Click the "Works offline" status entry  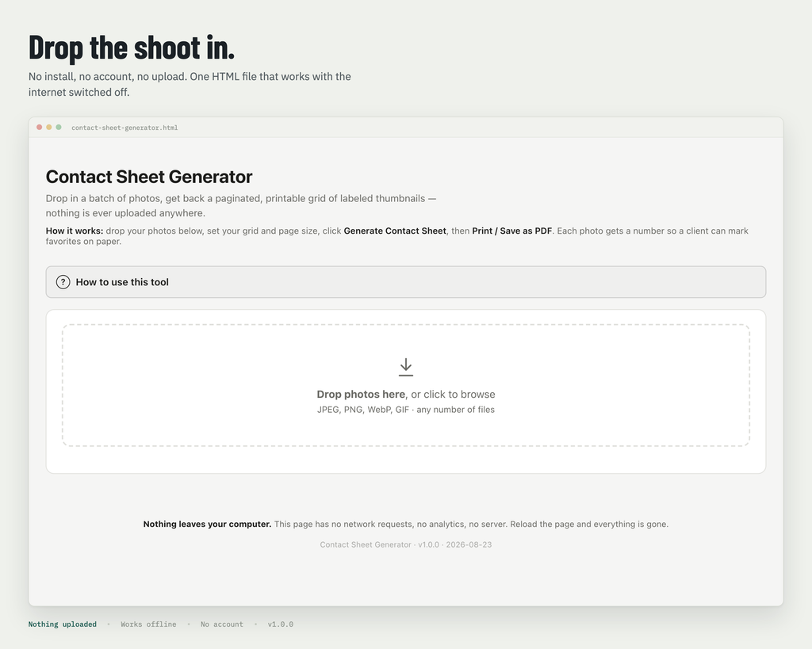click(148, 624)
